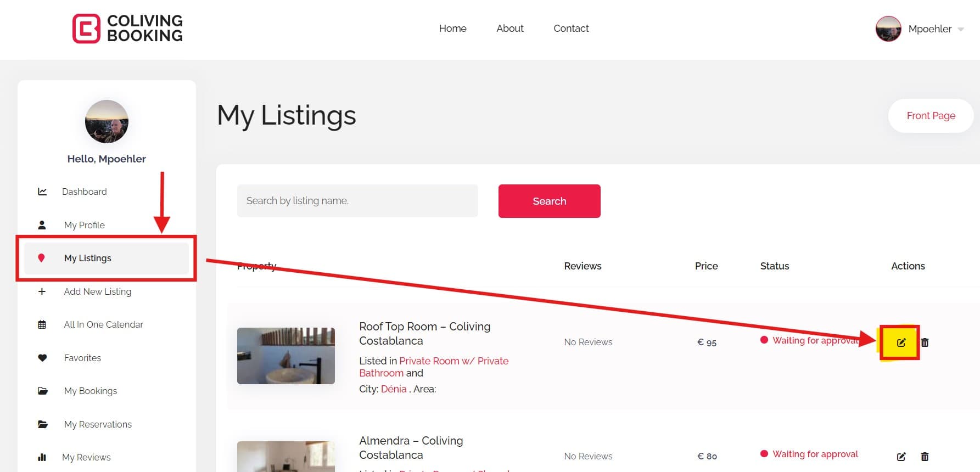Click the Front Page button

coord(931,116)
